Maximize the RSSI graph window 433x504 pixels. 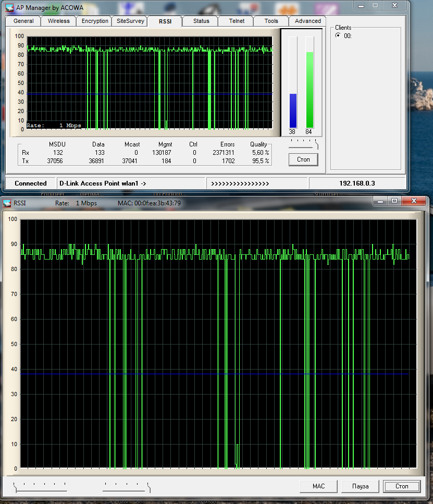tap(394, 201)
